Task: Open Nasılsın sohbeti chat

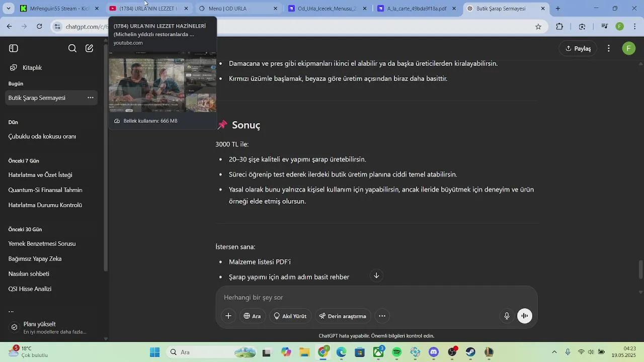Action: 29,274
